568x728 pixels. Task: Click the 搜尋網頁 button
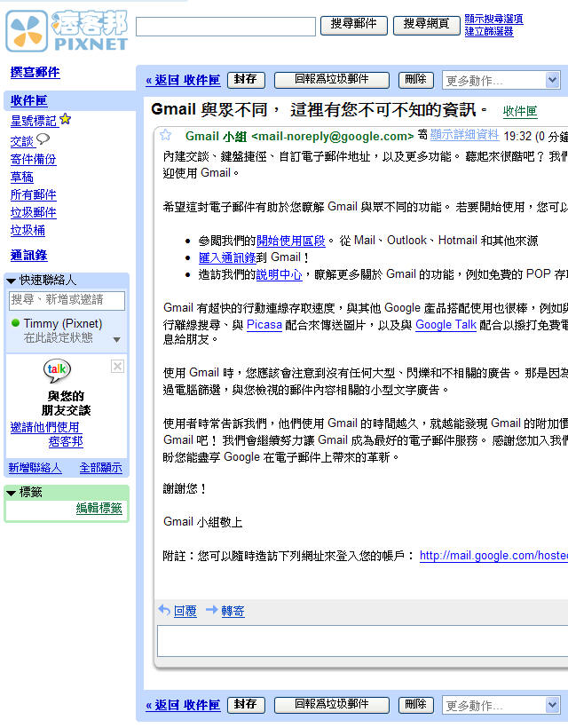[x=427, y=25]
